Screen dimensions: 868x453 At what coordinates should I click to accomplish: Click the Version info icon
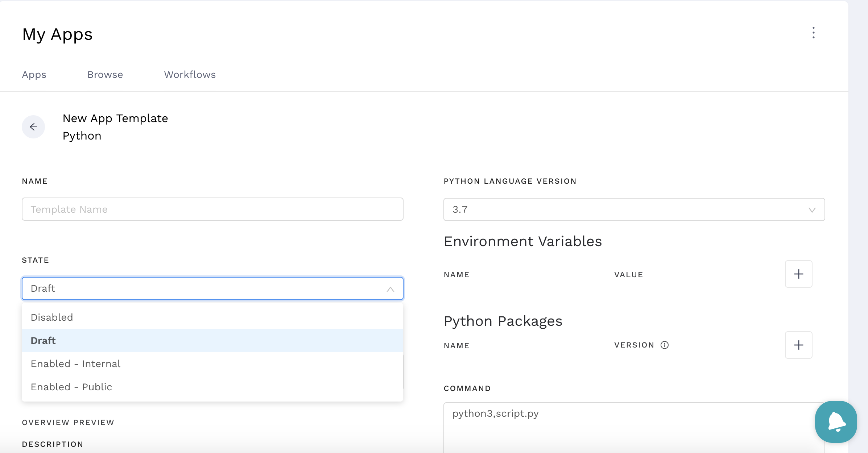pyautogui.click(x=664, y=345)
